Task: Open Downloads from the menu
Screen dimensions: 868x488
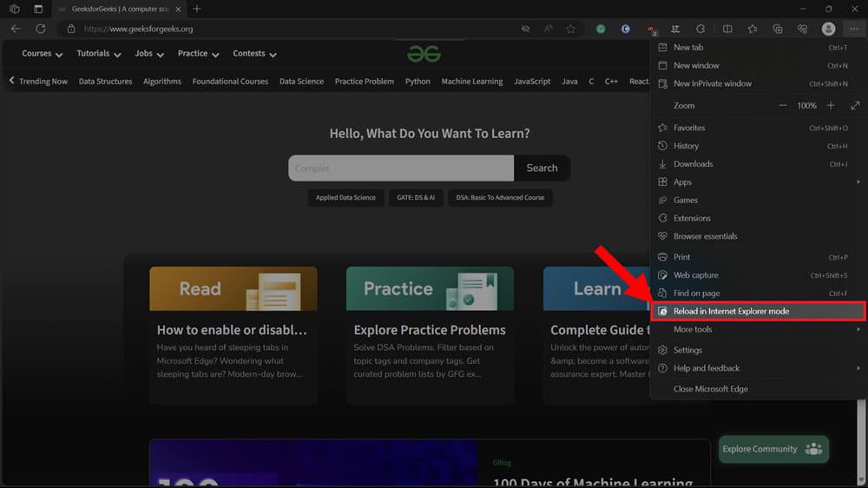Action: pos(757,164)
